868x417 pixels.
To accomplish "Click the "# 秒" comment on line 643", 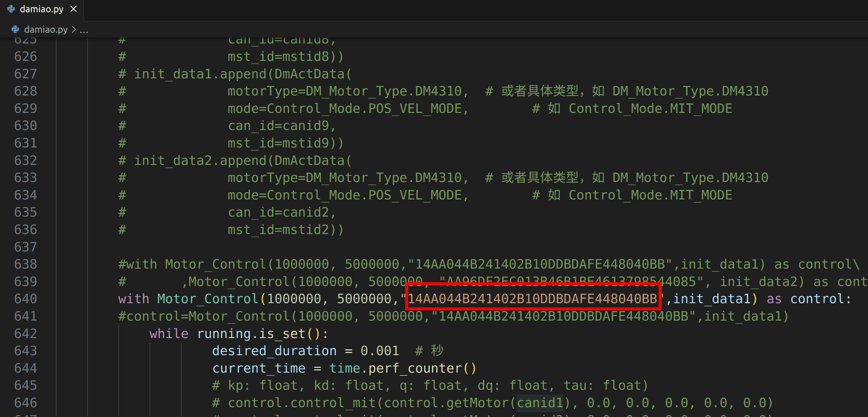I will [429, 351].
